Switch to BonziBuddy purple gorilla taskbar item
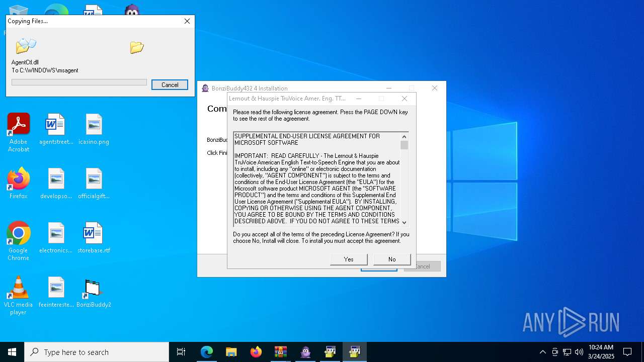The height and width of the screenshot is (362, 644). click(305, 352)
